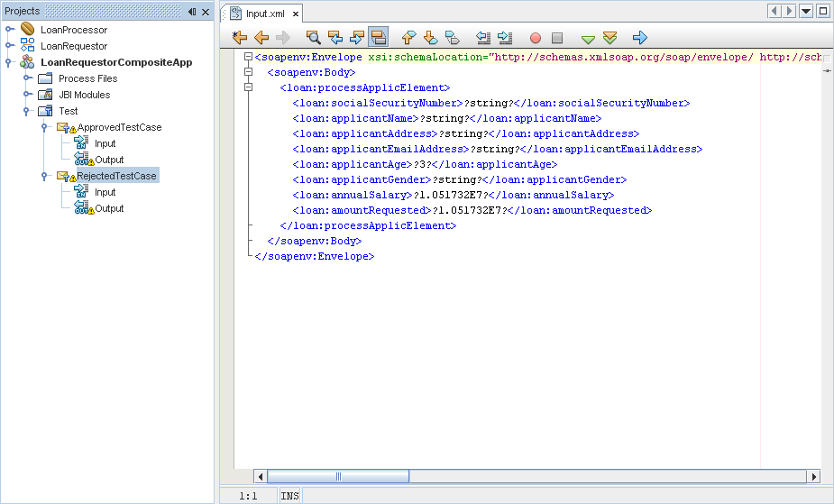Click red Start Macro Recording button

pyautogui.click(x=535, y=38)
